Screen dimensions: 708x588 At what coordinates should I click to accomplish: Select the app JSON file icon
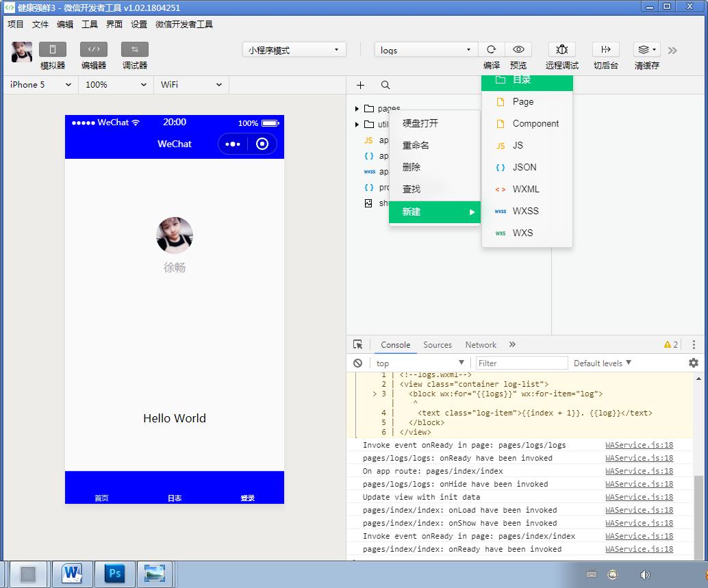[x=368, y=155]
